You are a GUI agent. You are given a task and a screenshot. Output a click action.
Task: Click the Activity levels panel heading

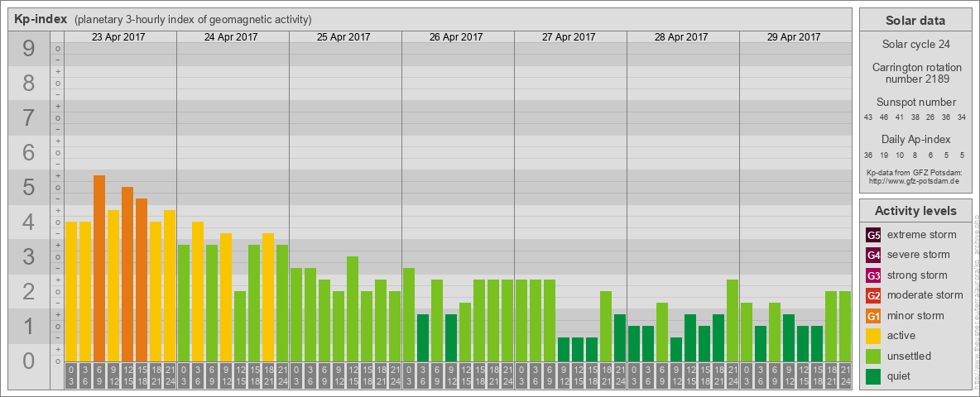coord(915,211)
